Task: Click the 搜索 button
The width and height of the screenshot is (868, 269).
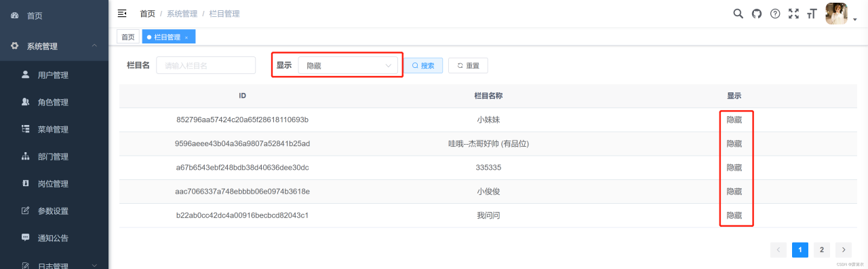Action: (x=424, y=65)
